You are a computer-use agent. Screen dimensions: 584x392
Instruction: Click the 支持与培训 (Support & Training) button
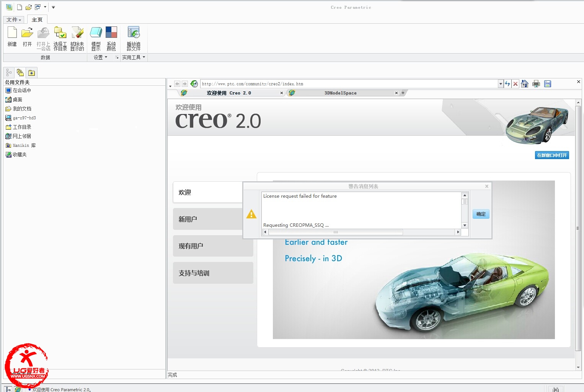tap(213, 273)
